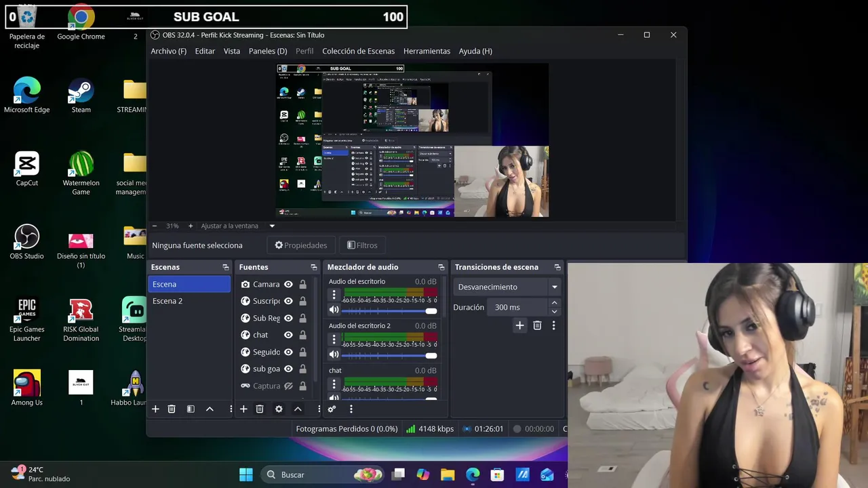
Task: Pop out Transiciones de escena panel
Action: 557,267
